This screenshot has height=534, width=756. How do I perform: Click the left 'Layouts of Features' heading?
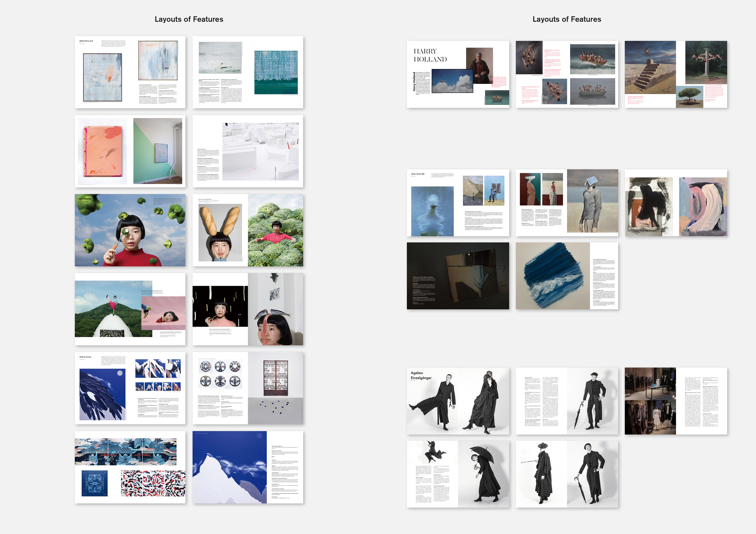click(x=189, y=19)
